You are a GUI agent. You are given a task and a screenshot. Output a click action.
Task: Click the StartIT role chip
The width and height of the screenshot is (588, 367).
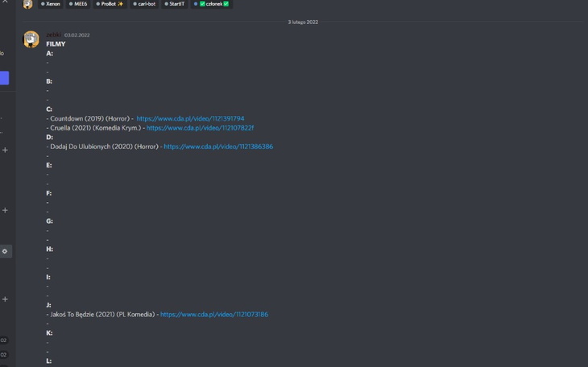pos(175,4)
